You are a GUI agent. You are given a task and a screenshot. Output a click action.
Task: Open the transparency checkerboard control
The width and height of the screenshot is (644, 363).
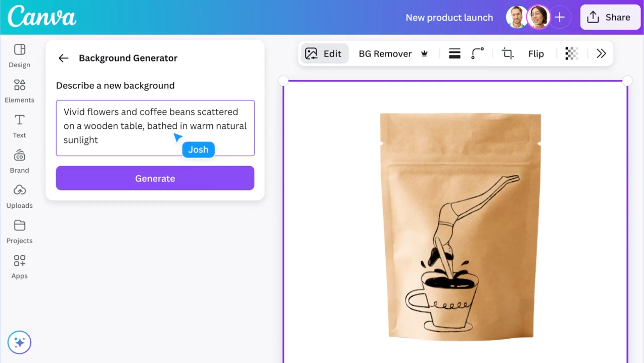[x=572, y=53]
